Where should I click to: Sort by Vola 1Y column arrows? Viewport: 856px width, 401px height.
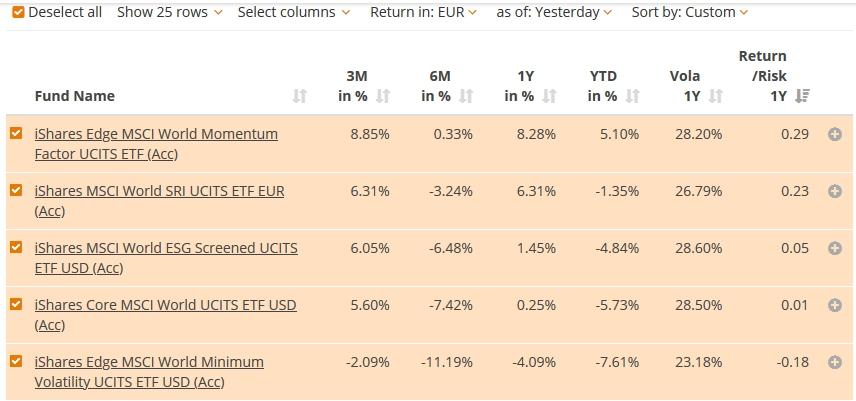tap(715, 96)
